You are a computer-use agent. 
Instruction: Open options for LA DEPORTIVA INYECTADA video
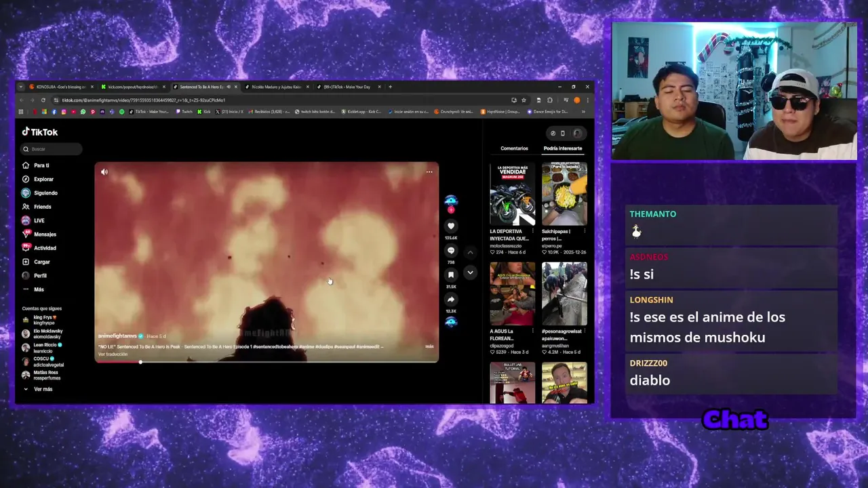533,231
